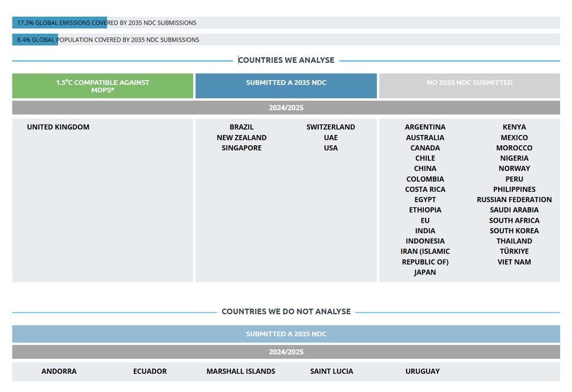
Task: Open the Kenya entry
Action: click(x=514, y=127)
